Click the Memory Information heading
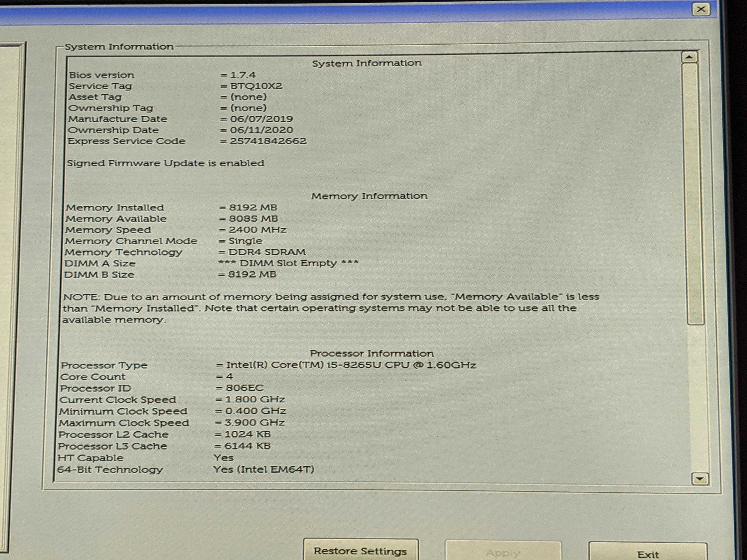Image resolution: width=747 pixels, height=560 pixels. point(369,196)
